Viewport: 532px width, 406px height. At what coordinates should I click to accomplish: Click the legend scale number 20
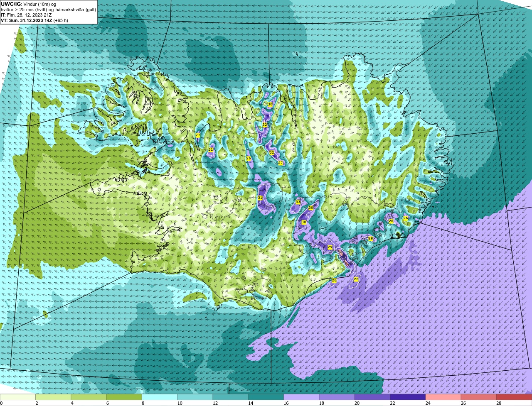click(x=357, y=403)
